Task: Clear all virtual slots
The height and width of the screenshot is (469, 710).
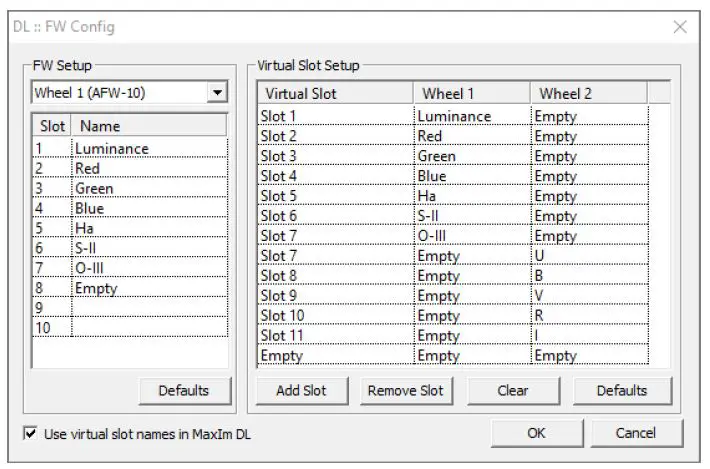Action: (513, 390)
